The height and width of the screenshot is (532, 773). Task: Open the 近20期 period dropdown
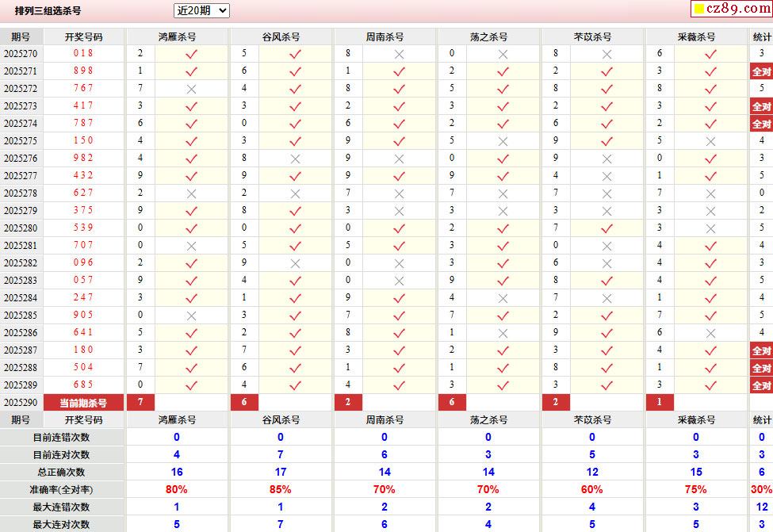click(x=201, y=10)
